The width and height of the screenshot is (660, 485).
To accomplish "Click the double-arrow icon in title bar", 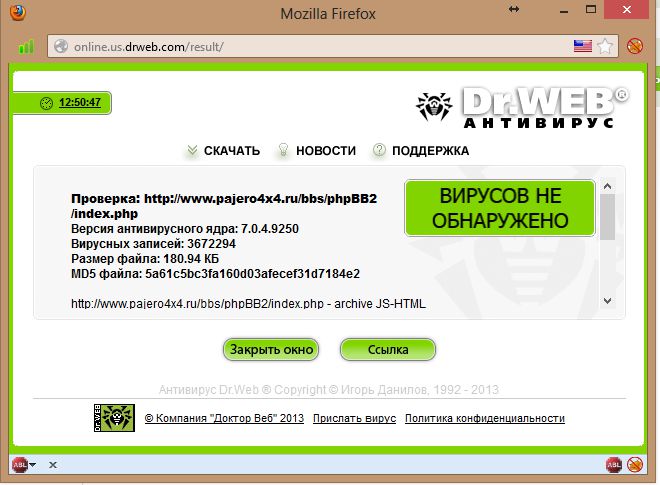I will tap(514, 9).
